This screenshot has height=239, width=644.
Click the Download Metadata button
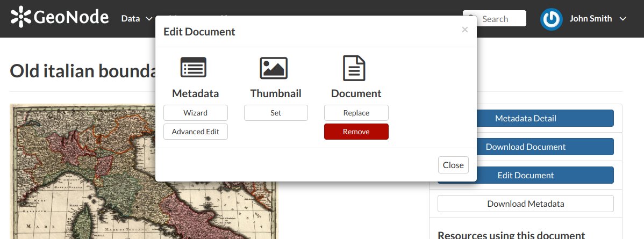tap(525, 204)
